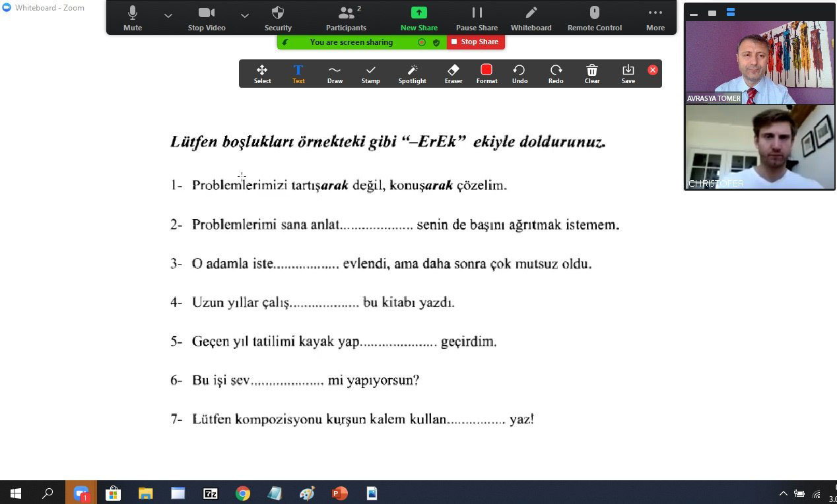The image size is (837, 504).
Task: Open the Participants panel
Action: coord(346,18)
